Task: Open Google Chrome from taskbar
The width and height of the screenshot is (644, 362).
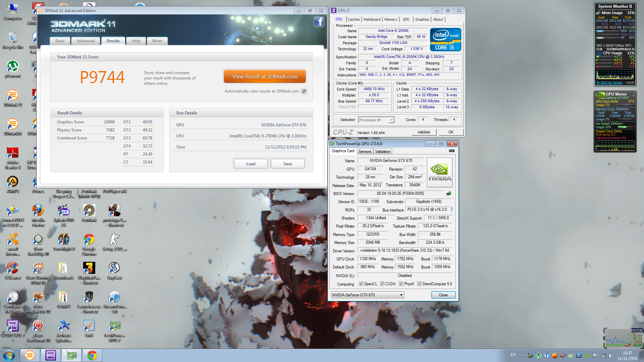Action: click(92, 355)
